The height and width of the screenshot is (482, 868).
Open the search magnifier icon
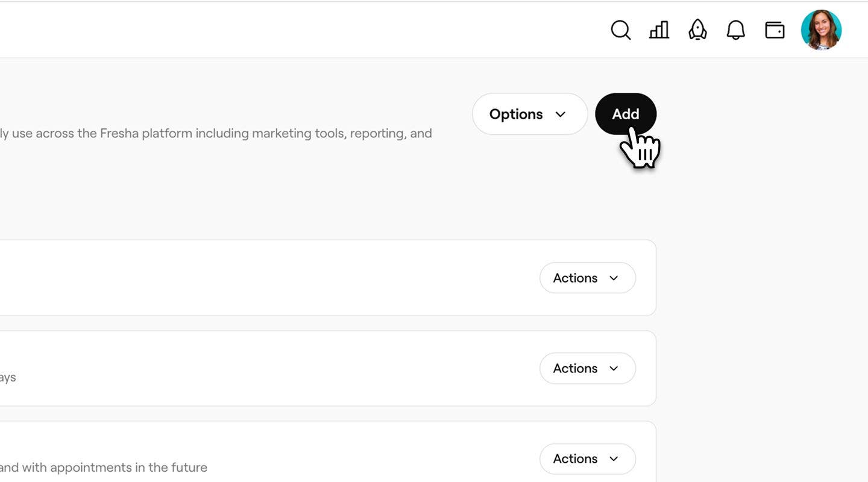point(620,30)
